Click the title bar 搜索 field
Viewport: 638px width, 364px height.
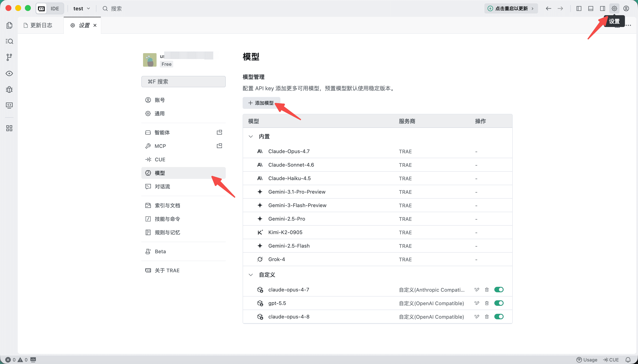tap(112, 8)
